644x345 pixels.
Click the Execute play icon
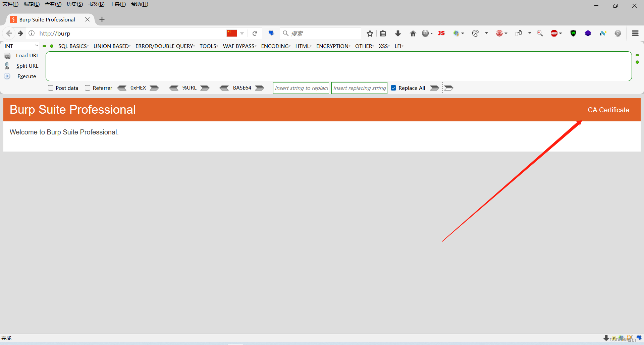tap(7, 76)
